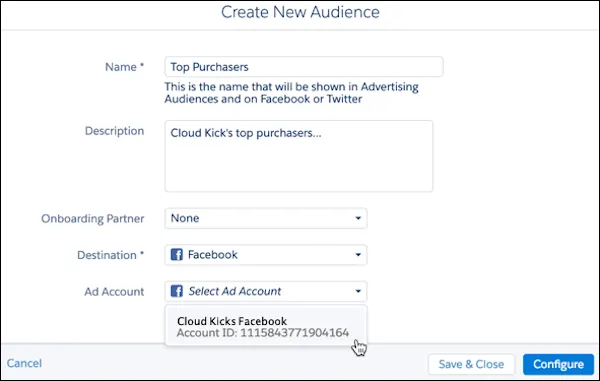The width and height of the screenshot is (600, 381).
Task: Cancel the new audience creation
Action: [24, 363]
